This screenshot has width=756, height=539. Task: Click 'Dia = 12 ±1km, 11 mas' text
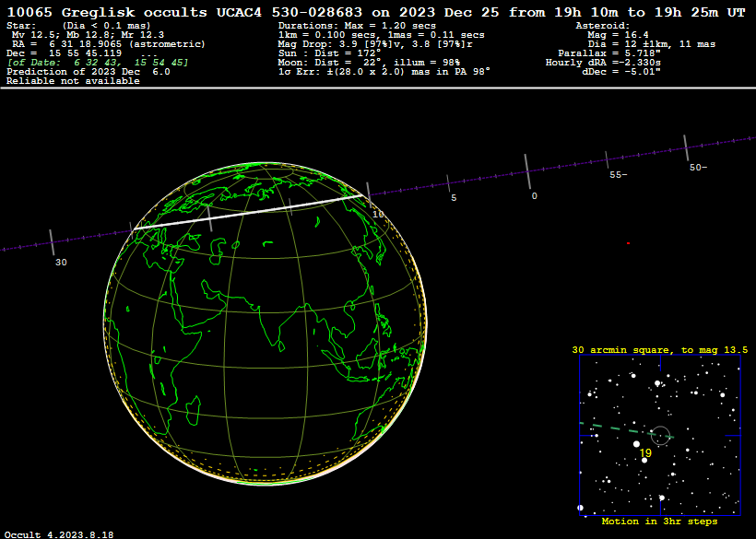click(x=652, y=44)
